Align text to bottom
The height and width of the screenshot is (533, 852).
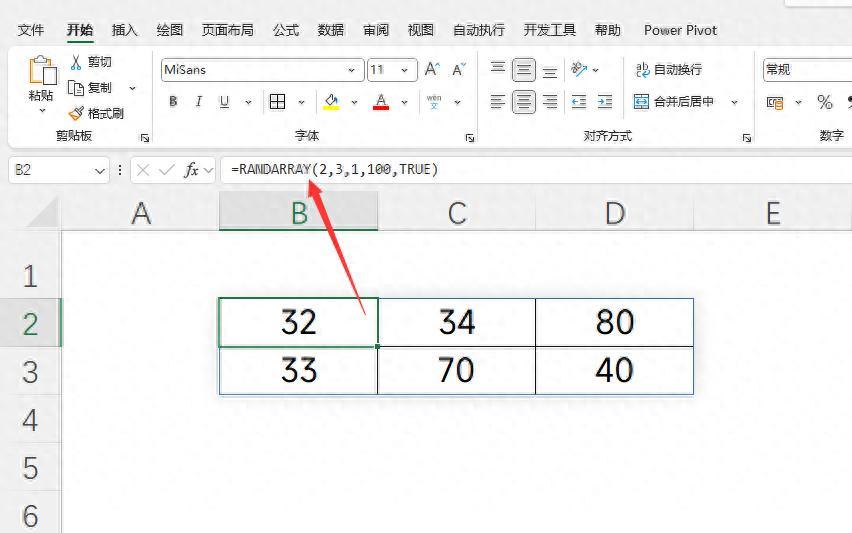pyautogui.click(x=550, y=70)
